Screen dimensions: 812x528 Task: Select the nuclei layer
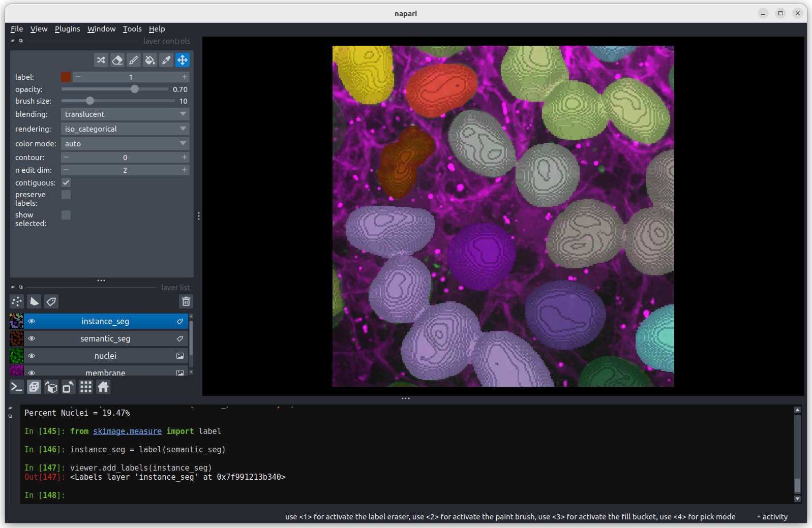105,356
